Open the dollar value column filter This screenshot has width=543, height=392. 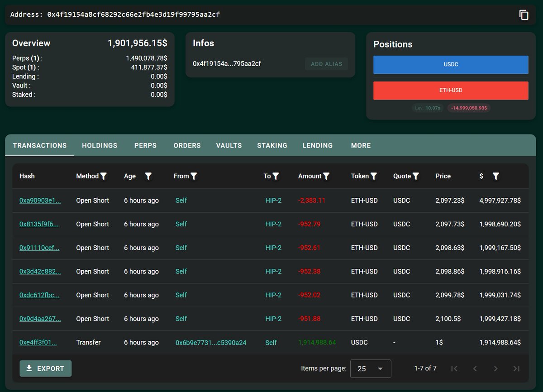[495, 176]
